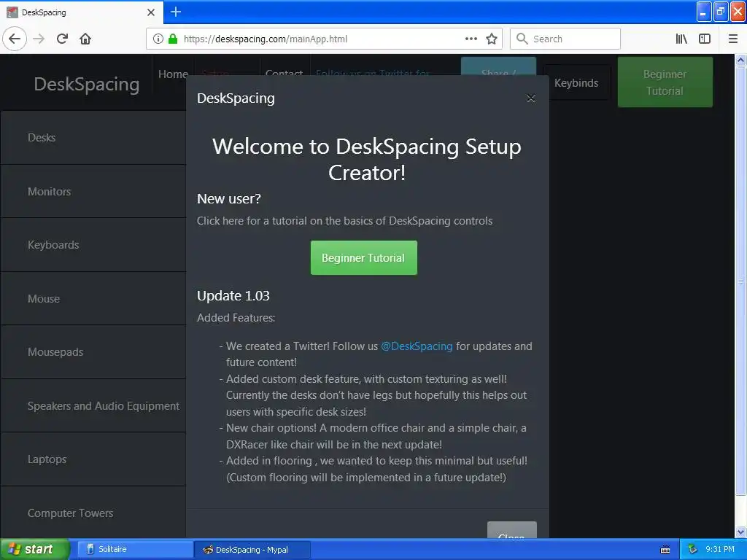
Task: Open the browser hamburger menu
Action: pos(733,39)
